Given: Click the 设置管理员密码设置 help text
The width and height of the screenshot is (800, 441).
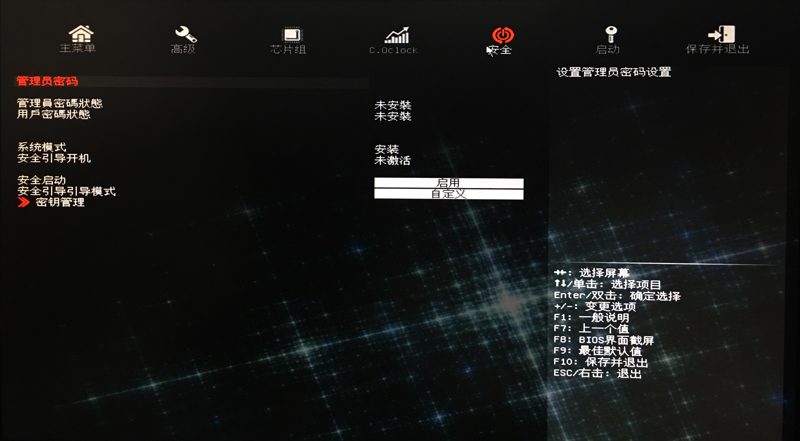Looking at the screenshot, I should (614, 72).
